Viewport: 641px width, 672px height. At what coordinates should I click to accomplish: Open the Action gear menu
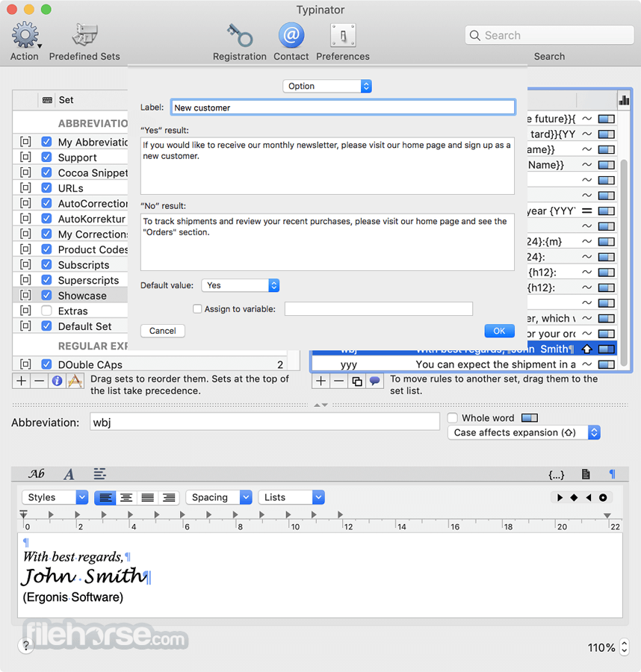tap(25, 34)
